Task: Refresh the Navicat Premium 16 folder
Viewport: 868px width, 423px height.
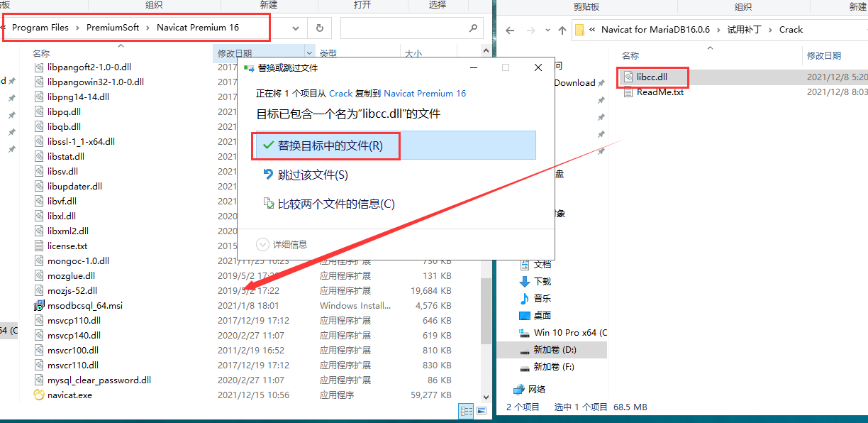Action: [320, 28]
